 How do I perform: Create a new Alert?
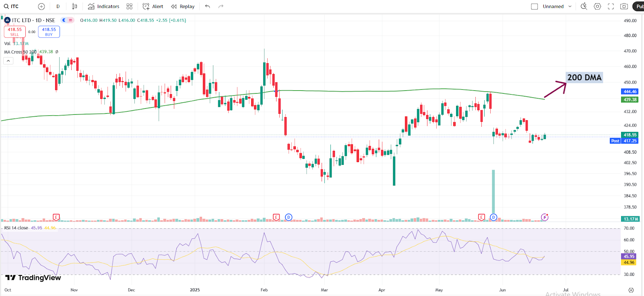point(153,6)
